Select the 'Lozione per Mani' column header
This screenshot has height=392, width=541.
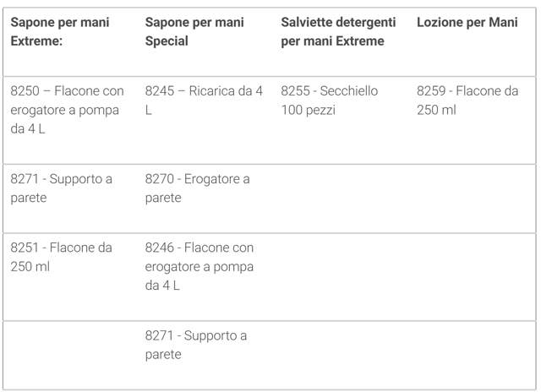(x=467, y=23)
